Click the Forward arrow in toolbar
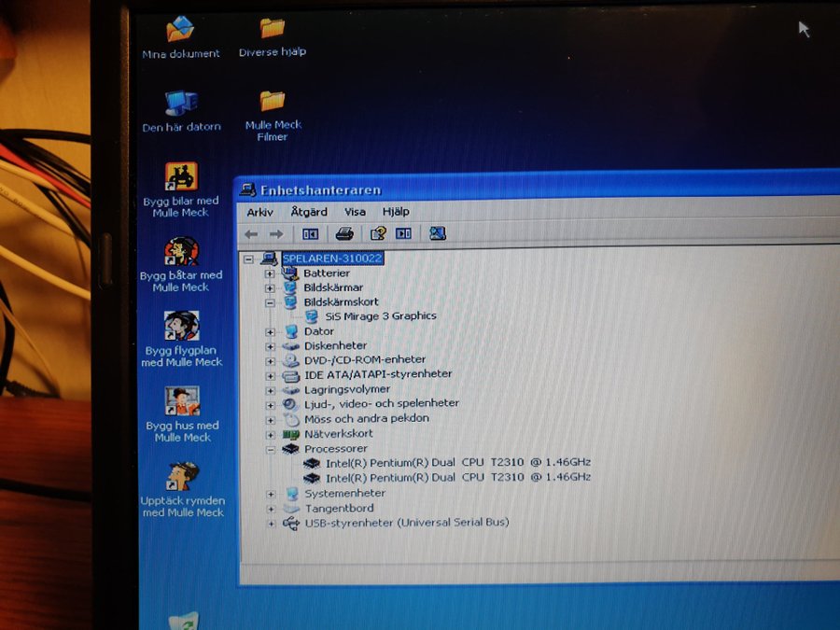840x630 pixels. point(276,233)
